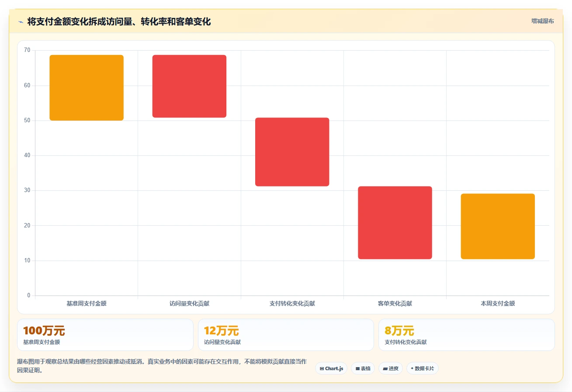Select the 表格 tag chip

click(363, 368)
